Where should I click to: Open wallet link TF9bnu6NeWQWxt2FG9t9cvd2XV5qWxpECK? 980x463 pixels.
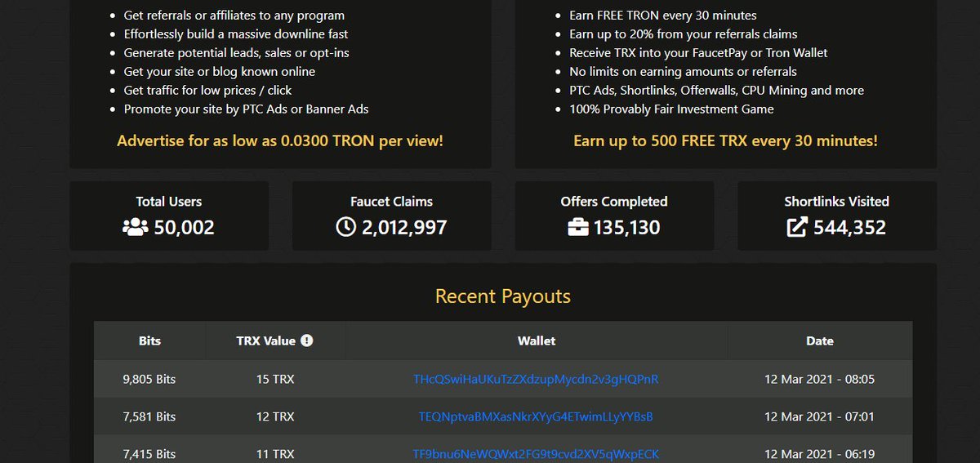[x=536, y=454]
